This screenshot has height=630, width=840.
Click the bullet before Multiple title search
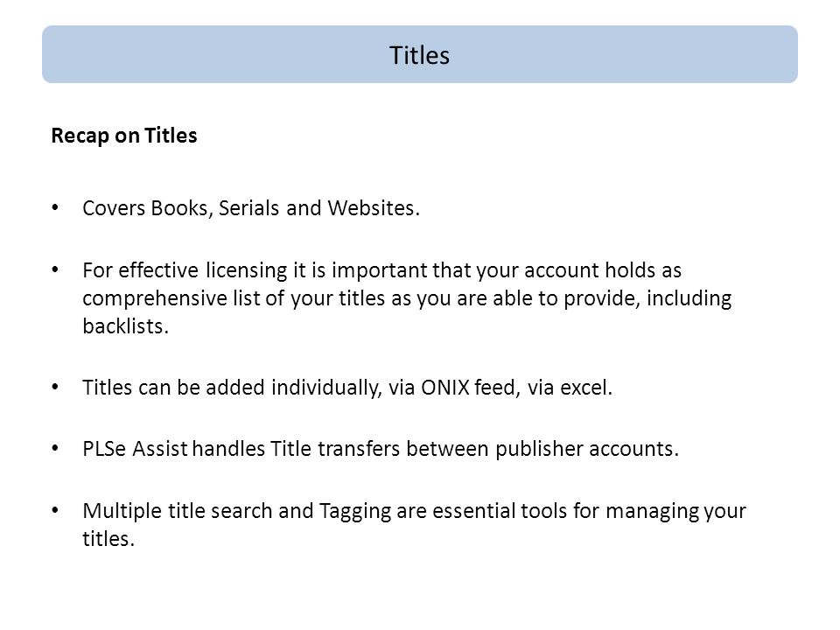(55, 510)
